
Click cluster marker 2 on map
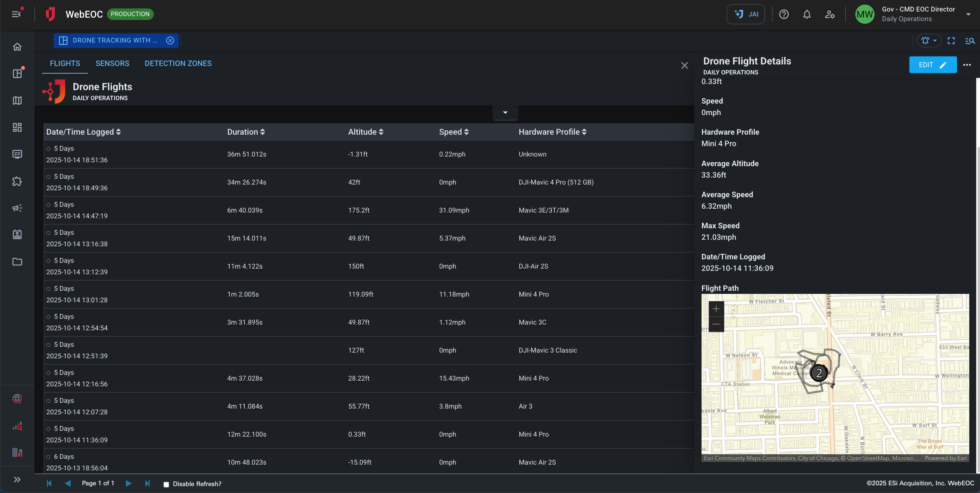click(x=819, y=373)
